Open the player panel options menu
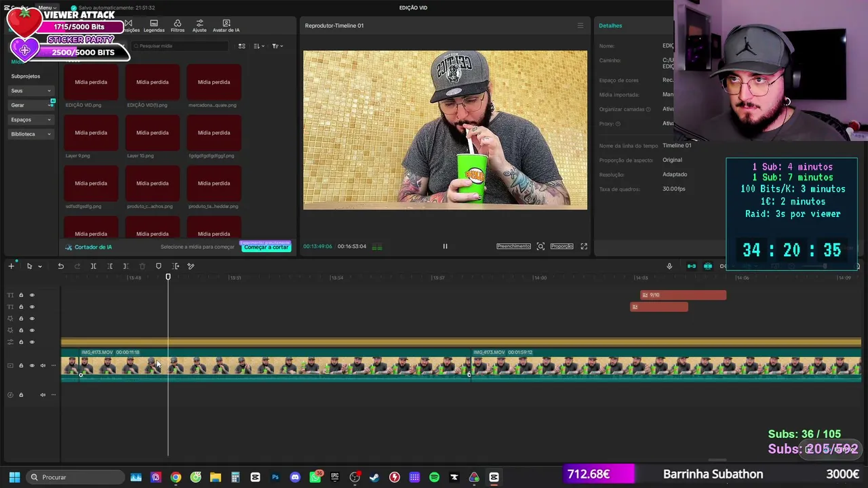868x488 pixels. [x=580, y=26]
